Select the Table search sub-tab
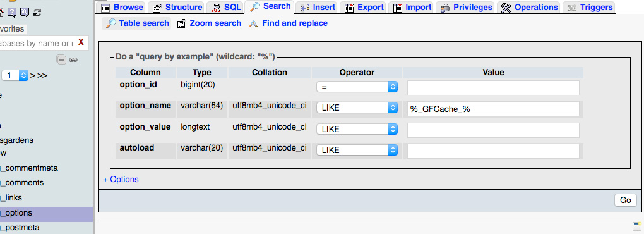644x234 pixels. click(x=137, y=23)
